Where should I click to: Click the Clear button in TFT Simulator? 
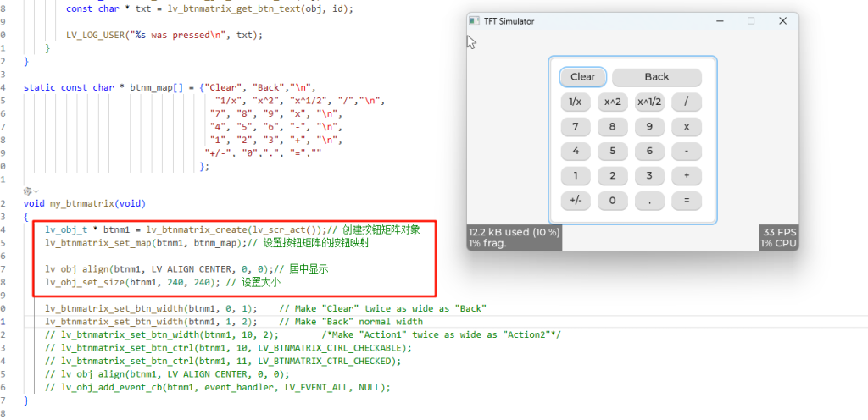583,77
